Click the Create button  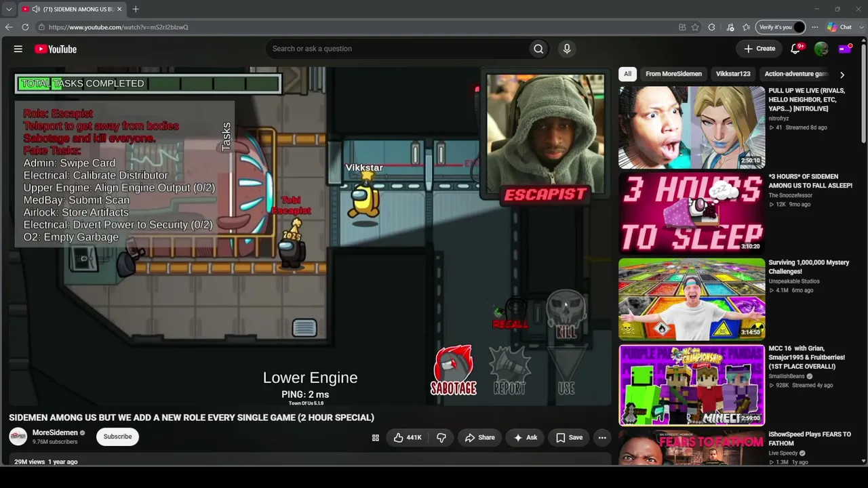(x=759, y=49)
